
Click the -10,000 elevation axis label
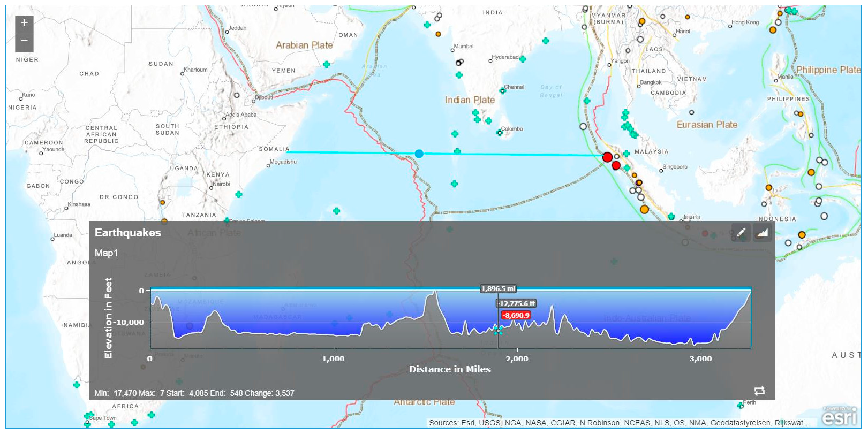click(x=129, y=322)
